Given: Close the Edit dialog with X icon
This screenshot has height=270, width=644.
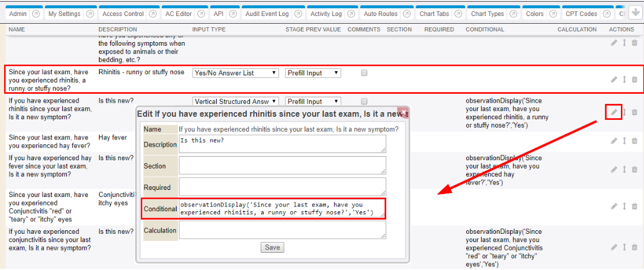Looking at the screenshot, I should (x=403, y=112).
